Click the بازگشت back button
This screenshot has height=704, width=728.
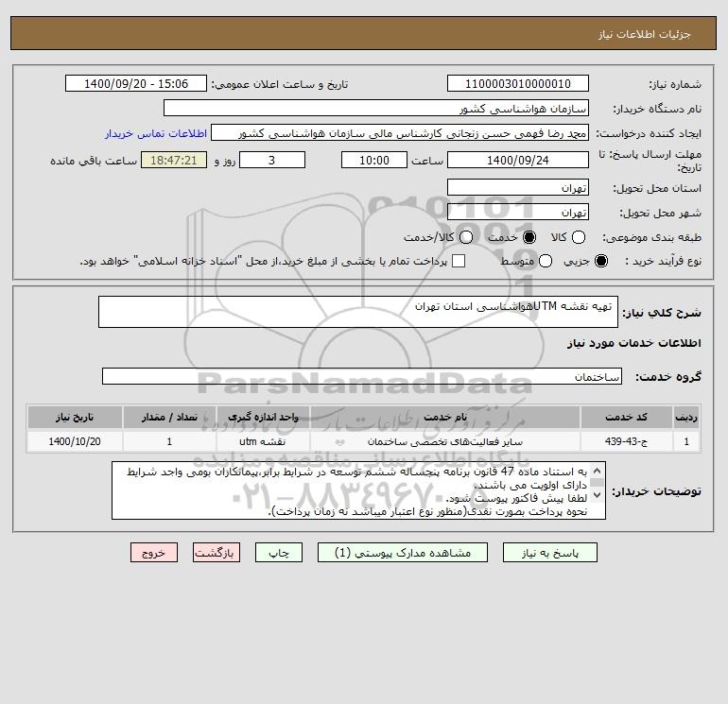click(x=217, y=553)
